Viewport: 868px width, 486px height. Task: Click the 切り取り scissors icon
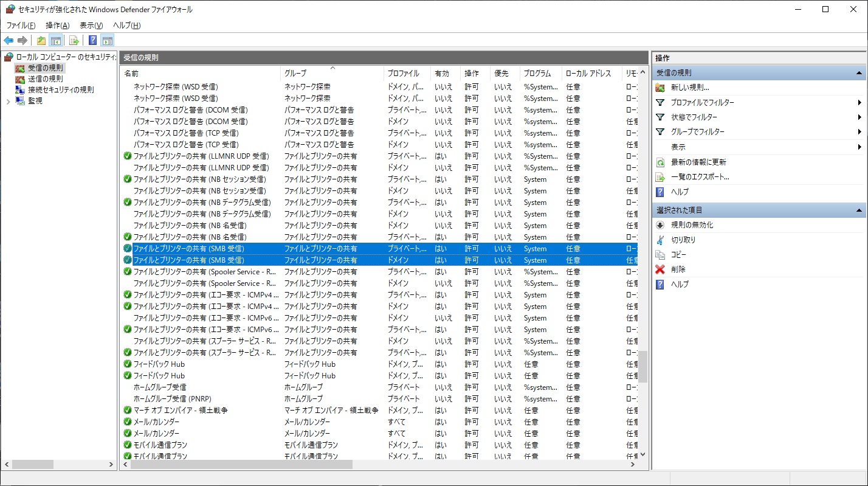(x=660, y=240)
